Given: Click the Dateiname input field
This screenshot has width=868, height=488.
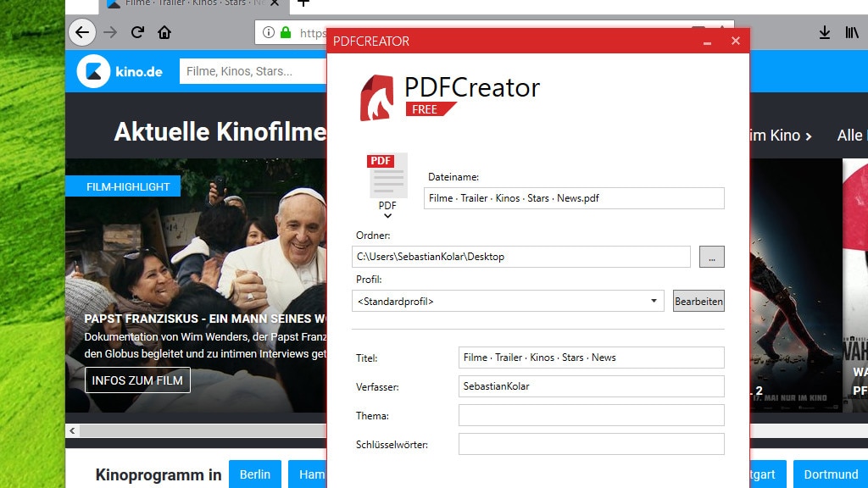Looking at the screenshot, I should [x=574, y=198].
